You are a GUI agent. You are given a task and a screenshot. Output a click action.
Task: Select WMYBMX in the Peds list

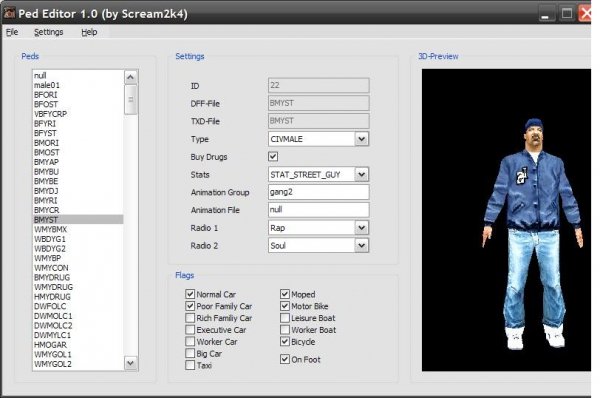pos(78,229)
